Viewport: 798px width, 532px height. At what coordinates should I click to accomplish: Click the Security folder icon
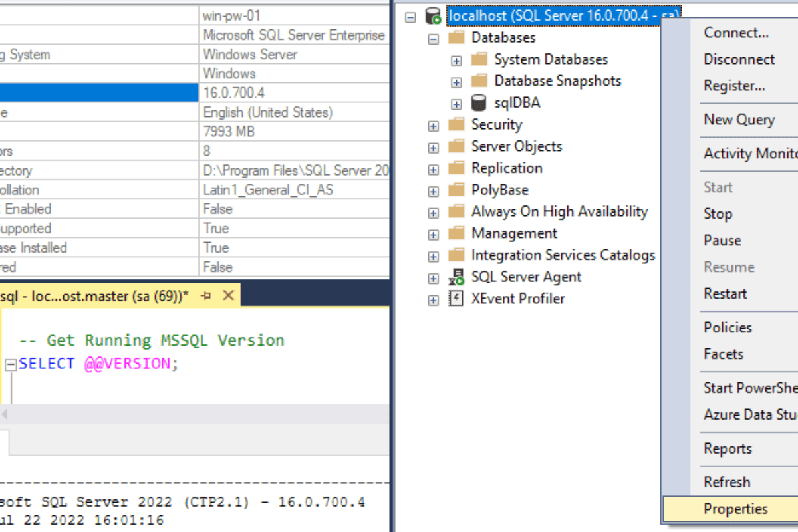pyautogui.click(x=456, y=124)
